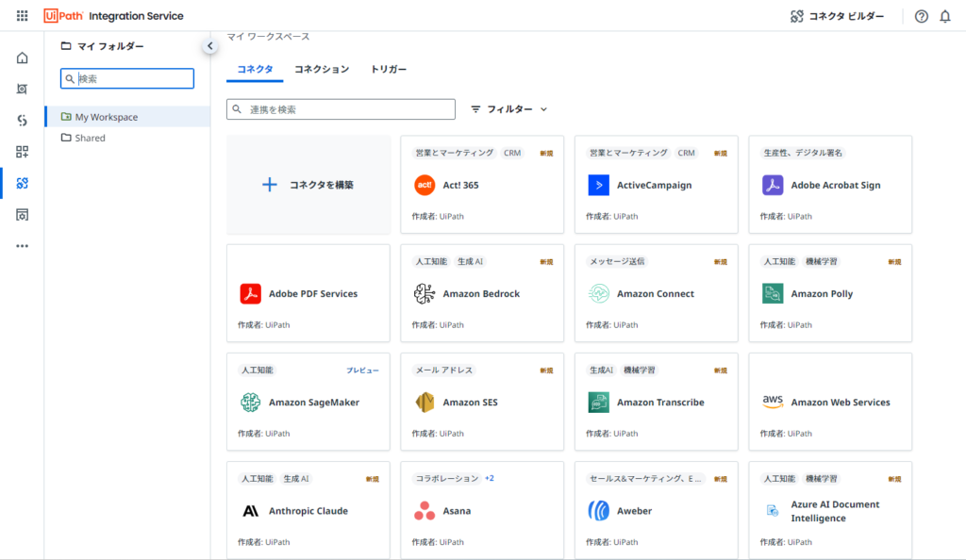Image resolution: width=966 pixels, height=560 pixels.
Task: Switch to the コネクション tab
Action: (x=322, y=70)
